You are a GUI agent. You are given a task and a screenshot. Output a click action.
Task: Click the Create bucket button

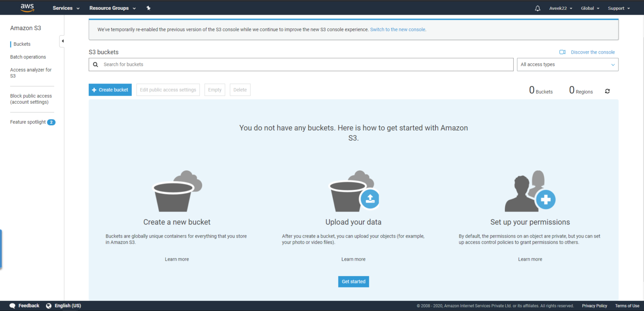pyautogui.click(x=110, y=89)
